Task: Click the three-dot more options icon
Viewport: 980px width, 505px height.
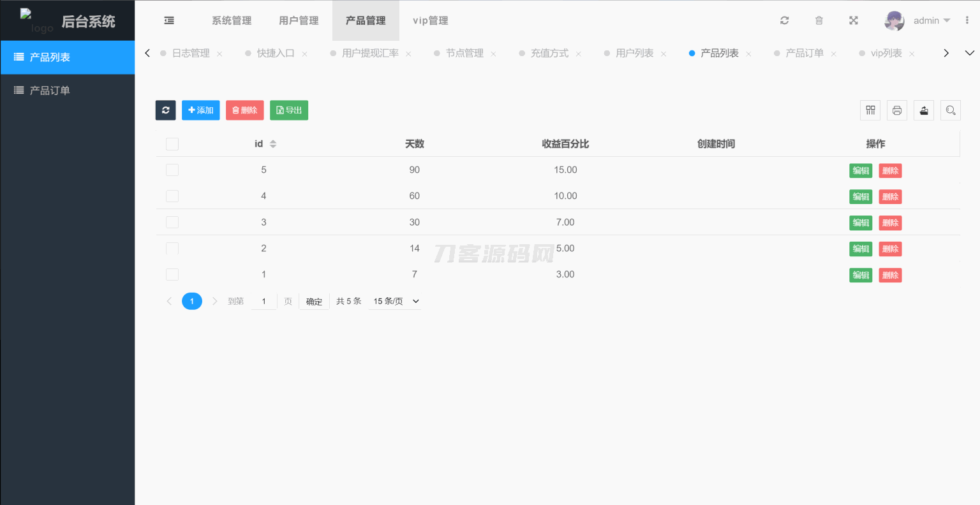Action: (x=967, y=20)
